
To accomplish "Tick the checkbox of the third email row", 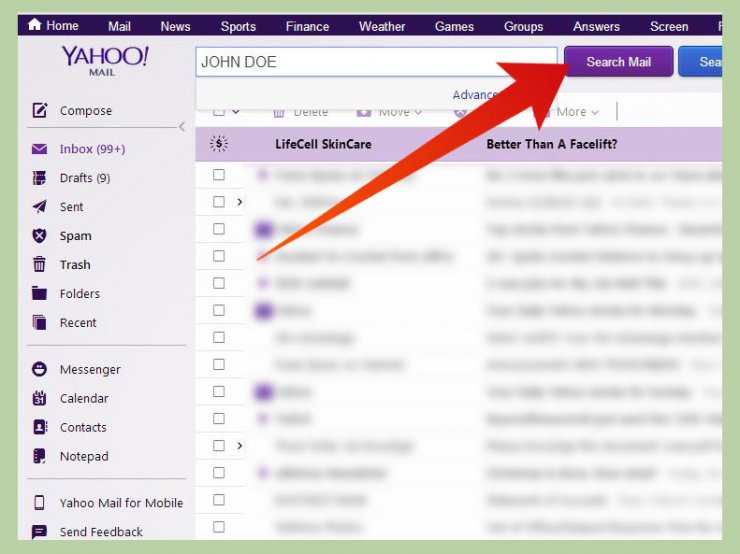I will [x=219, y=229].
